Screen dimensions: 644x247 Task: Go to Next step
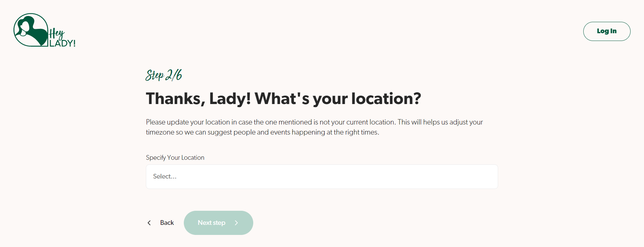[218, 223]
